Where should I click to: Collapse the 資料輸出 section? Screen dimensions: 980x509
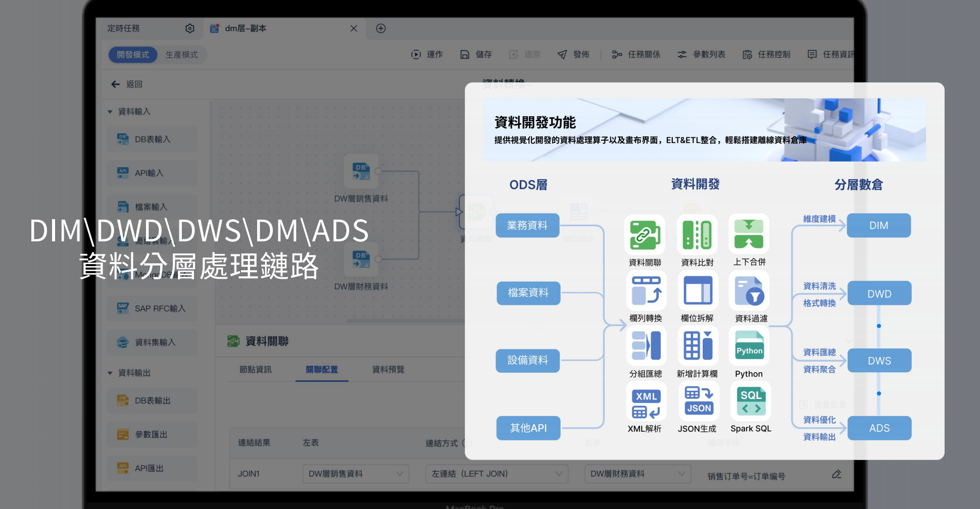(x=110, y=373)
